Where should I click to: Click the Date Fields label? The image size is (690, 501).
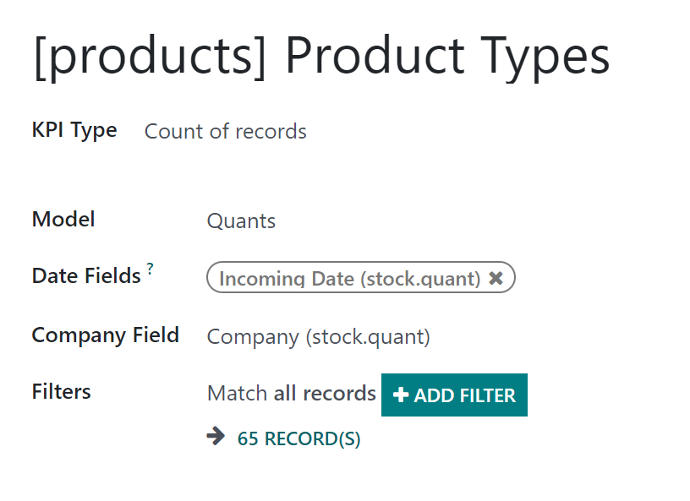pyautogui.click(x=86, y=276)
